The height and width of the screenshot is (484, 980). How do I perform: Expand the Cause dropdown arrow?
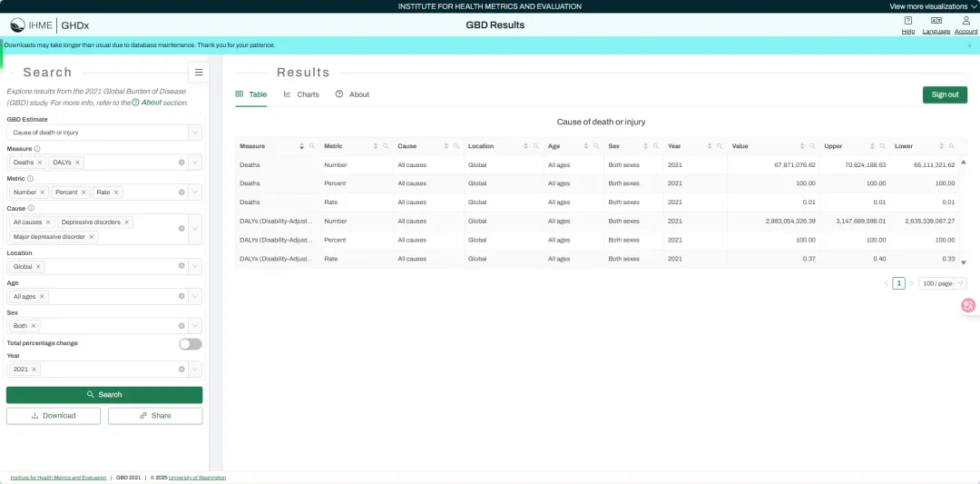[196, 229]
